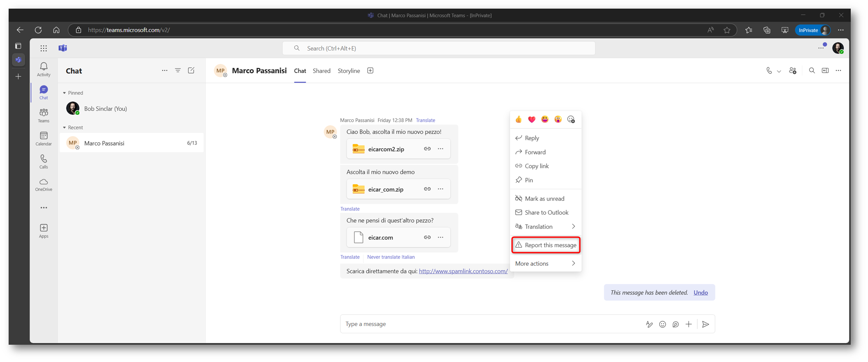Open Bob Sinclar (You) pinned chat

[x=132, y=109]
